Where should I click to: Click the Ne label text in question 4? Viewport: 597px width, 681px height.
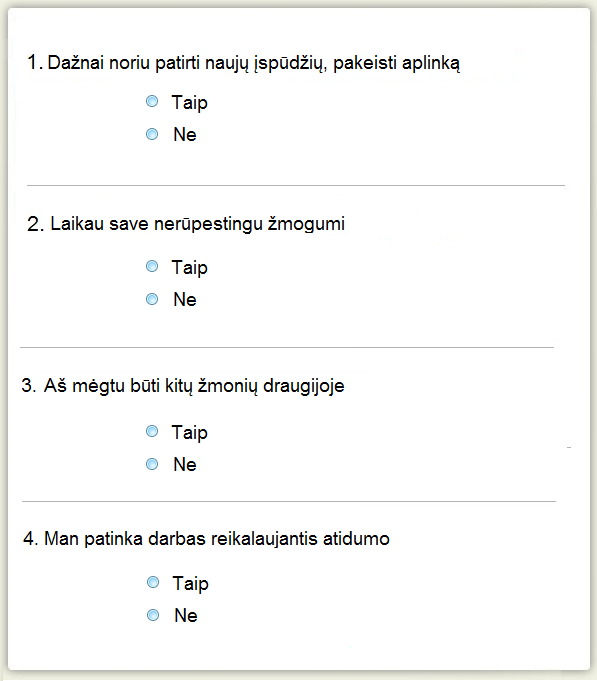186,616
